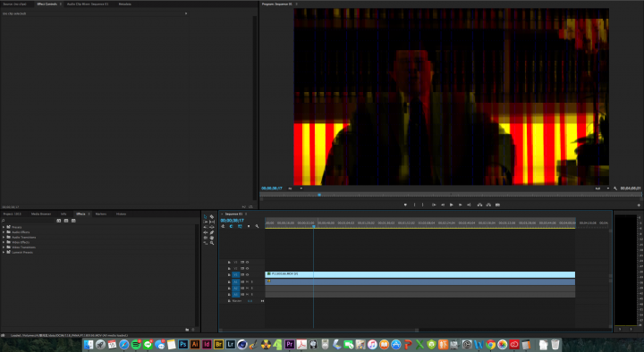Viewport: 644px width, 352px height.
Task: Switch to the Metadata tab
Action: [125, 4]
